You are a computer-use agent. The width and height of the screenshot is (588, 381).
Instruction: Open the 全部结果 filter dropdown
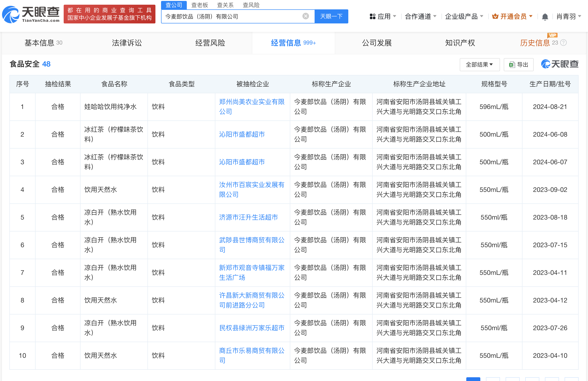[x=480, y=65]
